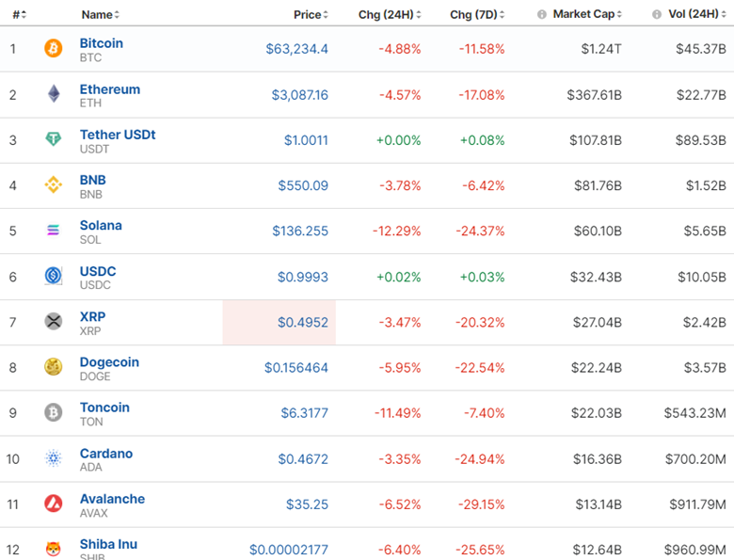Click Ethereum price $3,087.16
The image size is (734, 560).
(x=300, y=94)
